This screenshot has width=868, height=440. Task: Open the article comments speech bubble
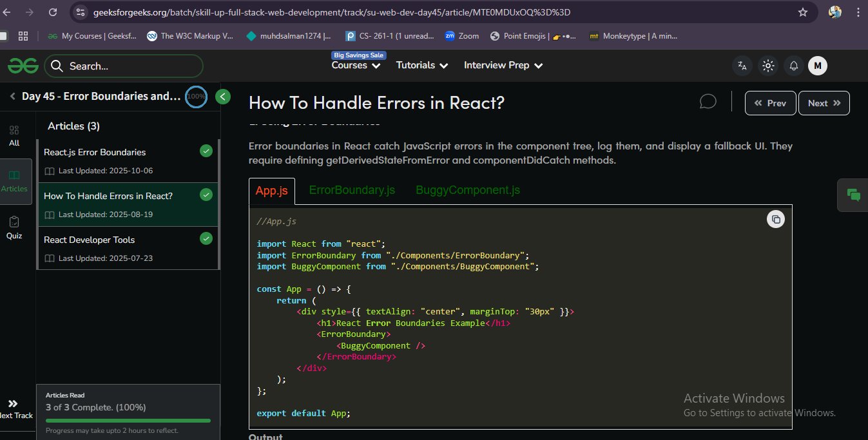pos(708,102)
